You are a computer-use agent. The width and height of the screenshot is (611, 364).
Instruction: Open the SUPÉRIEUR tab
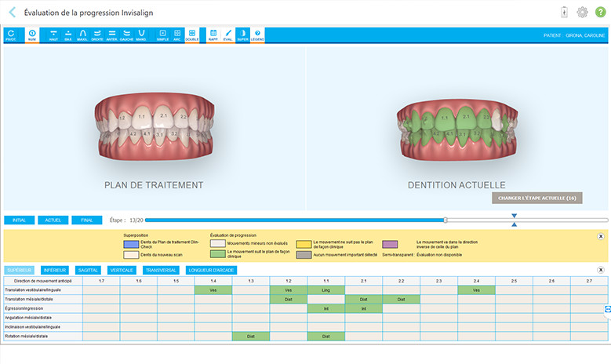tap(19, 270)
